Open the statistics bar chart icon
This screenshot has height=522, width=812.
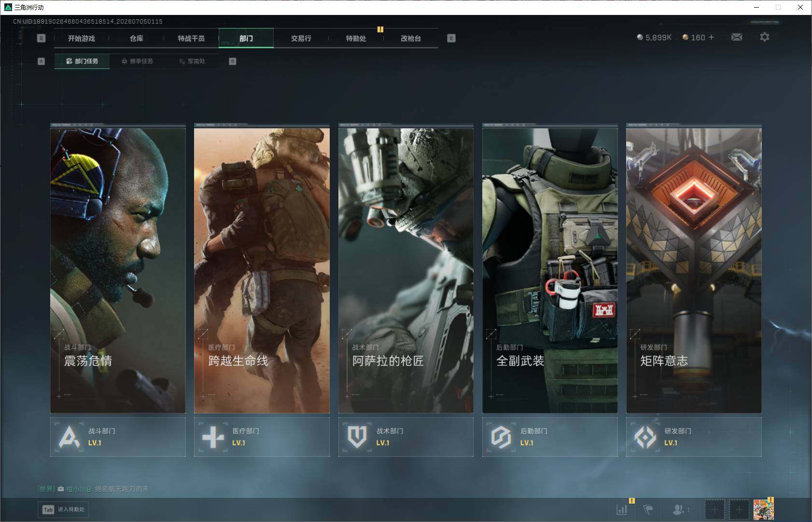click(x=622, y=509)
